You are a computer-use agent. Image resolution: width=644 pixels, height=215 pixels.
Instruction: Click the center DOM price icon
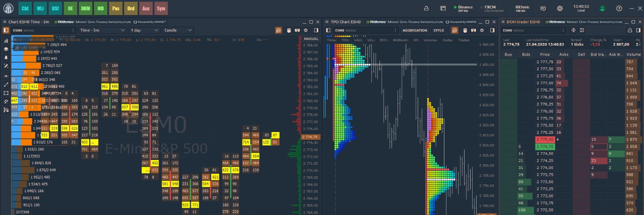click(x=574, y=30)
